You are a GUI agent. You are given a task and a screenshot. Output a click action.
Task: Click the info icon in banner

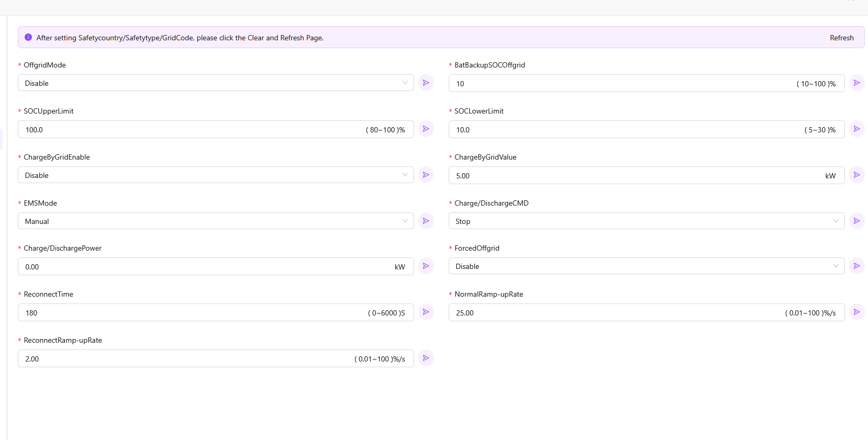(x=28, y=38)
